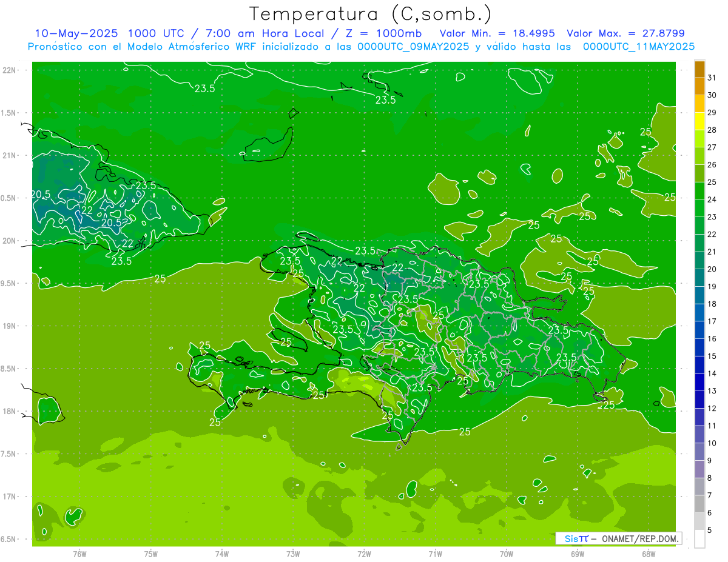This screenshot has height=562, width=728.
Task: Click the '1.5N' latitude axis label
Action: [x=8, y=113]
